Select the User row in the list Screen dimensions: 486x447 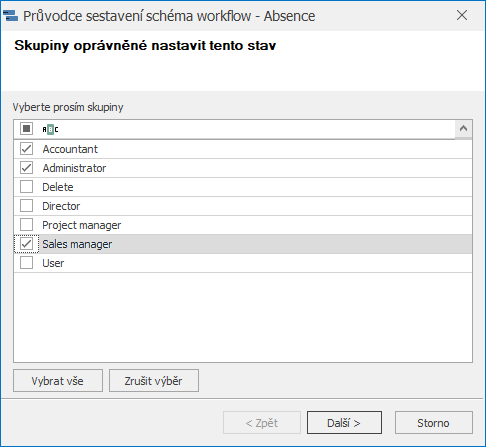pyautogui.click(x=243, y=263)
